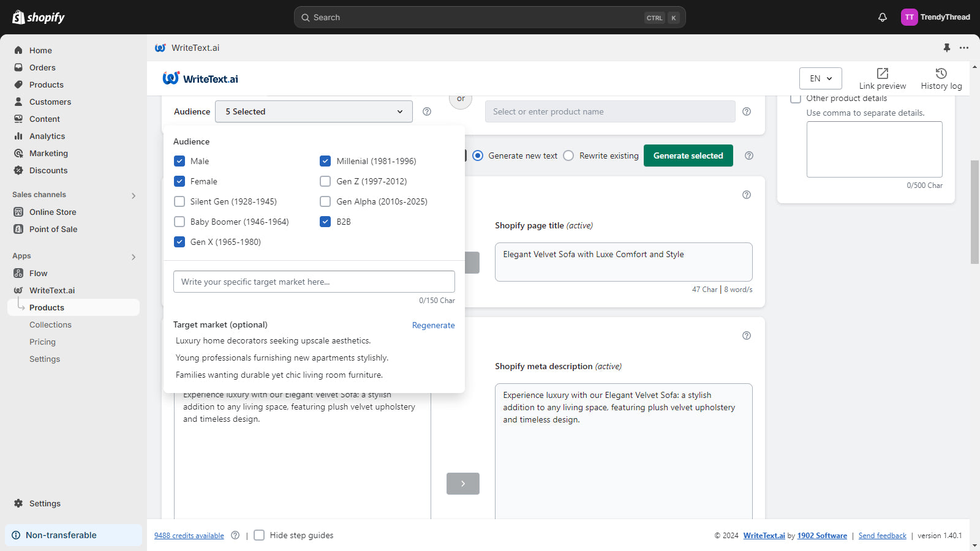Open Products under WriteText.ai app

[x=73, y=307]
